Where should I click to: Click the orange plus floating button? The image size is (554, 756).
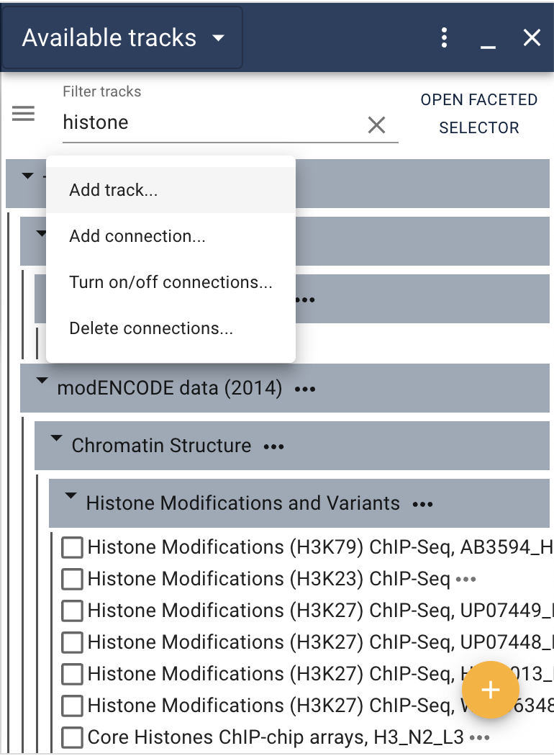pyautogui.click(x=490, y=690)
